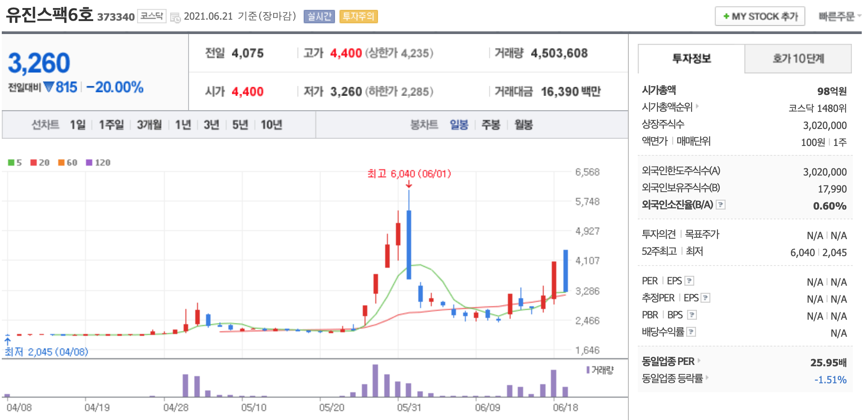
Task: Click the 상한가 4,235 text
Action: [400, 53]
